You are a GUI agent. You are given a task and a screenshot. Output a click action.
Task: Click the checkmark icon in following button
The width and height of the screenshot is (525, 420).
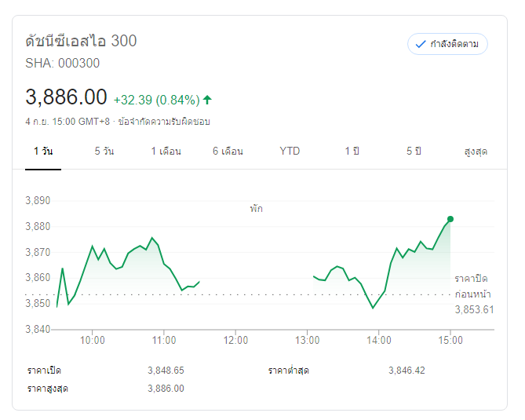coord(421,44)
